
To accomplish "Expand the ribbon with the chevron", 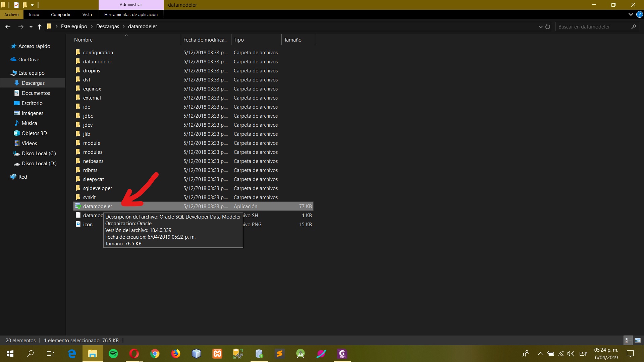I will click(x=631, y=15).
